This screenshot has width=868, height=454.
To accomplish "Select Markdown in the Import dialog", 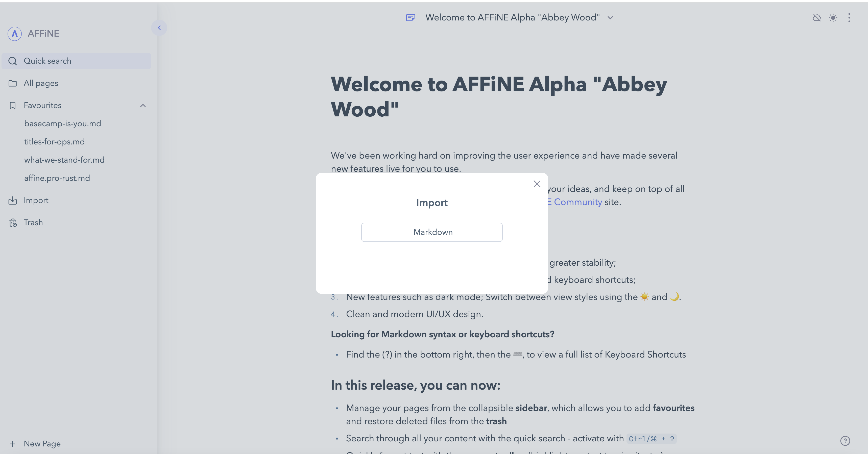I will pyautogui.click(x=432, y=232).
